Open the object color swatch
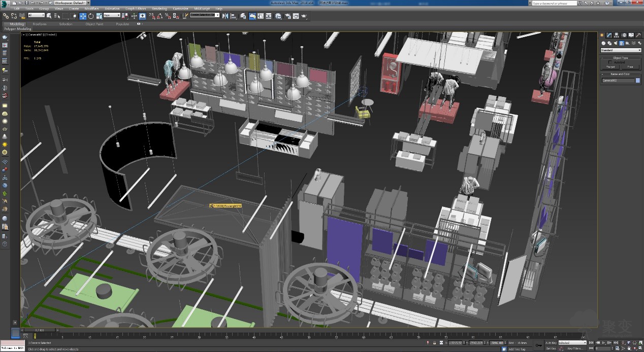The height and width of the screenshot is (352, 644). 638,81
